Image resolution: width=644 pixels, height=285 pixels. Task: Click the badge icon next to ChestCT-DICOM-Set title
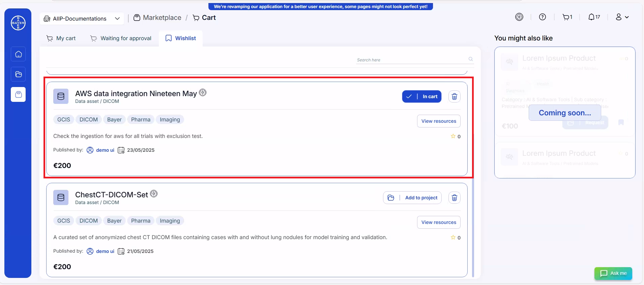pos(154,194)
